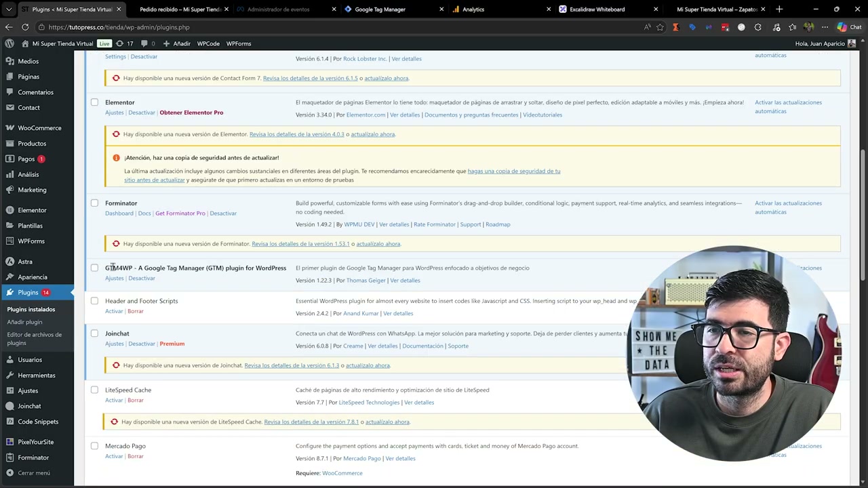This screenshot has width=868, height=488.
Task: Click the page vertical scrollbar thumb
Action: pos(863,213)
